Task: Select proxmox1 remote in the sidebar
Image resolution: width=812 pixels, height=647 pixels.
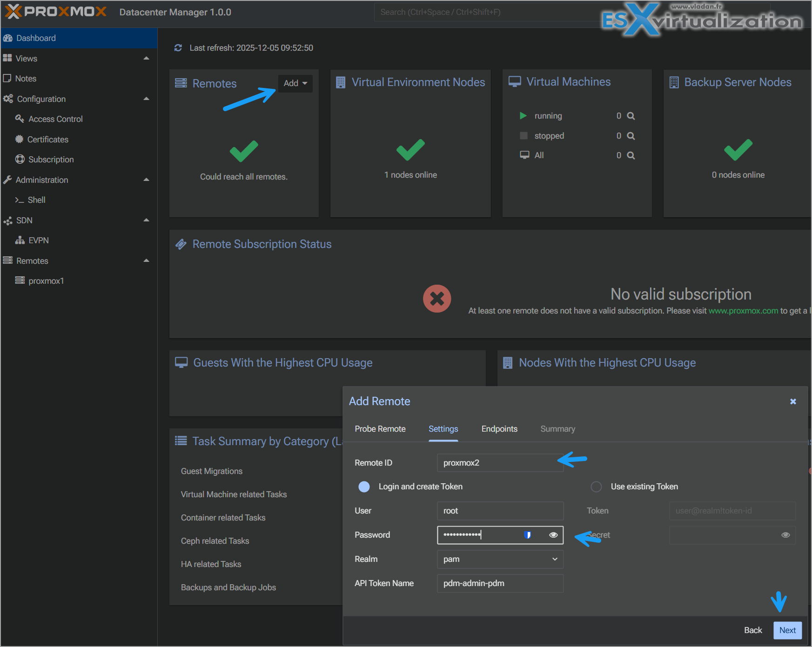Action: pyautogui.click(x=46, y=281)
